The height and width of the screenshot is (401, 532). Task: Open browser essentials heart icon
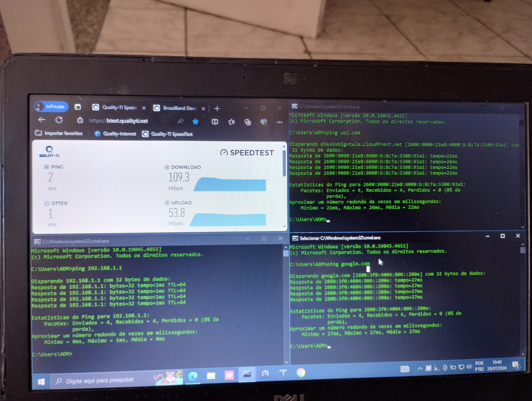[x=264, y=122]
